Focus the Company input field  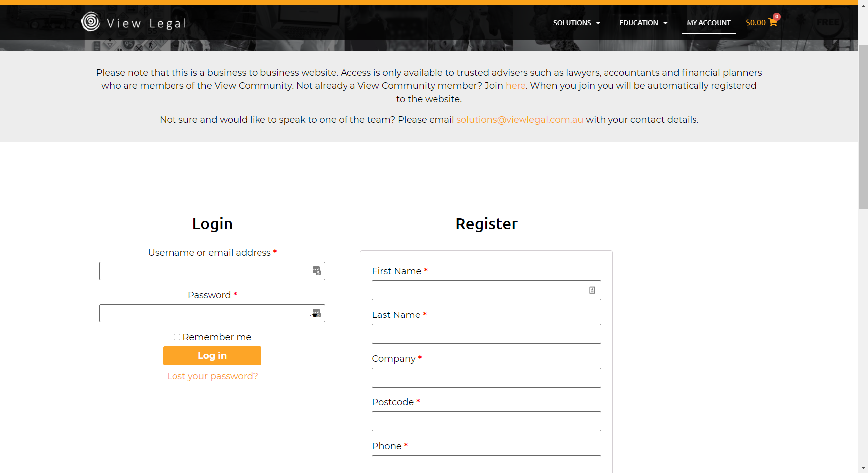(x=486, y=378)
